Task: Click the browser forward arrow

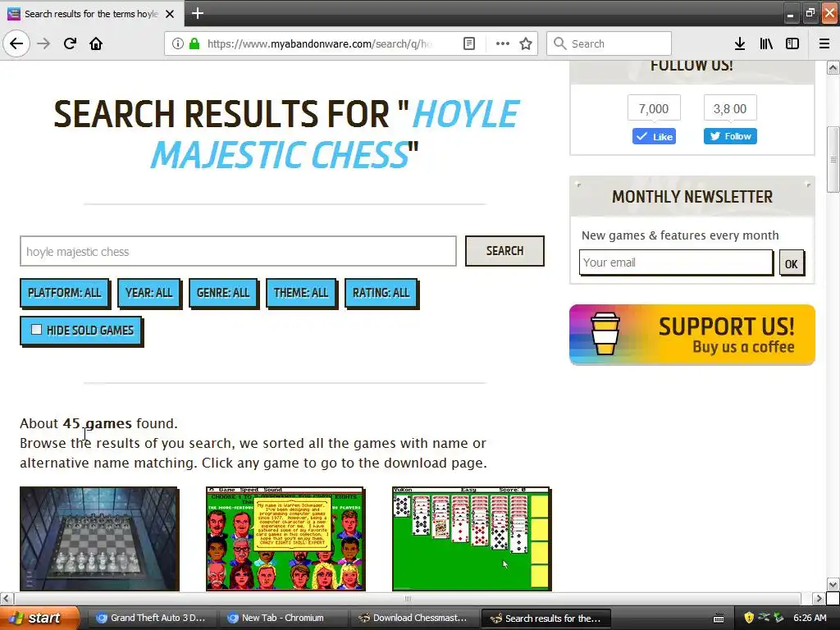Action: pos(43,43)
